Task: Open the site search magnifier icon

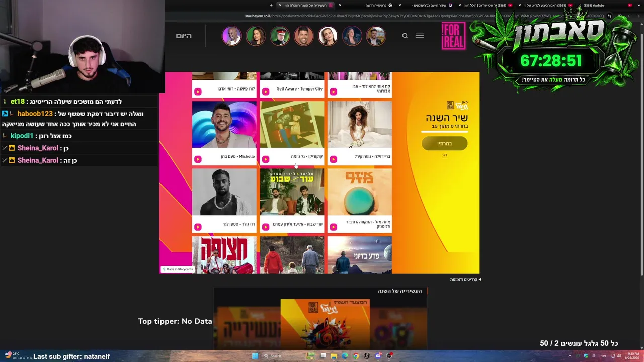Action: (405, 36)
